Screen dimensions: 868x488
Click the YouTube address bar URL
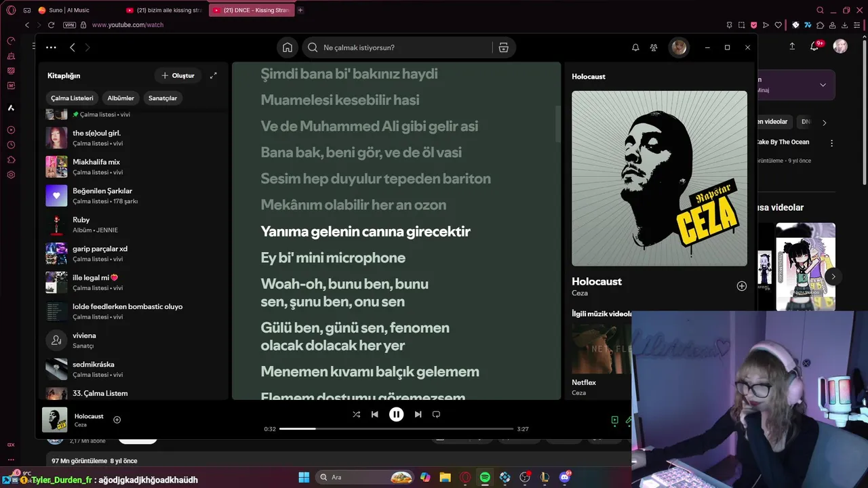127,25
